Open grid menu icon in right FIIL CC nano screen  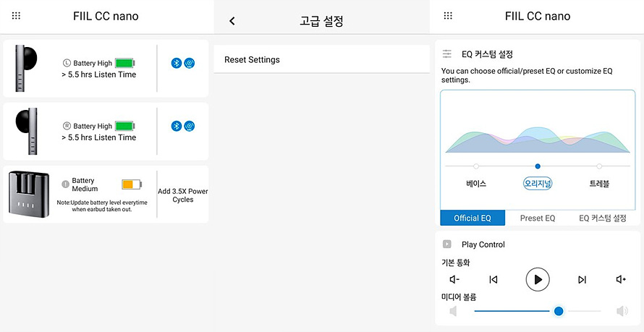(448, 16)
